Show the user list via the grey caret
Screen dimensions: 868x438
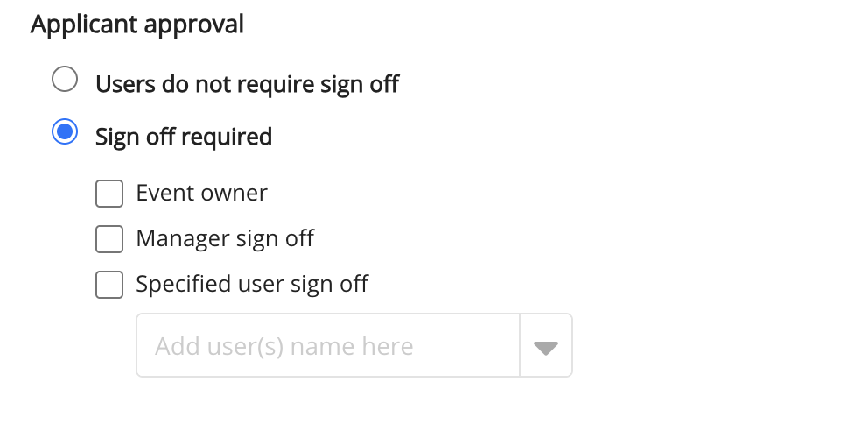pos(546,348)
